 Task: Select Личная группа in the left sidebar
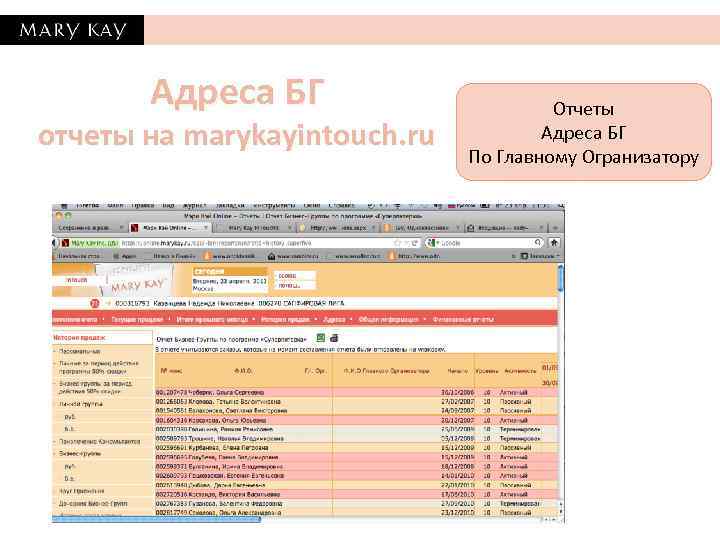pyautogui.click(x=81, y=404)
